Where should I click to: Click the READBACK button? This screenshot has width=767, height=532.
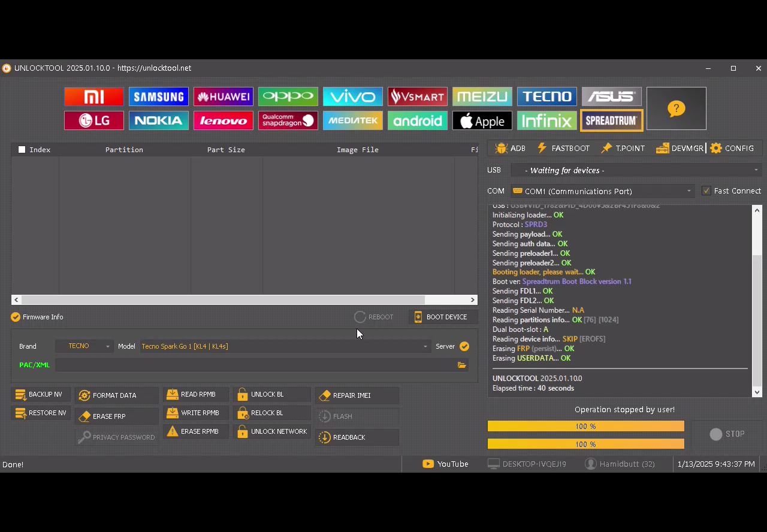tap(357, 437)
